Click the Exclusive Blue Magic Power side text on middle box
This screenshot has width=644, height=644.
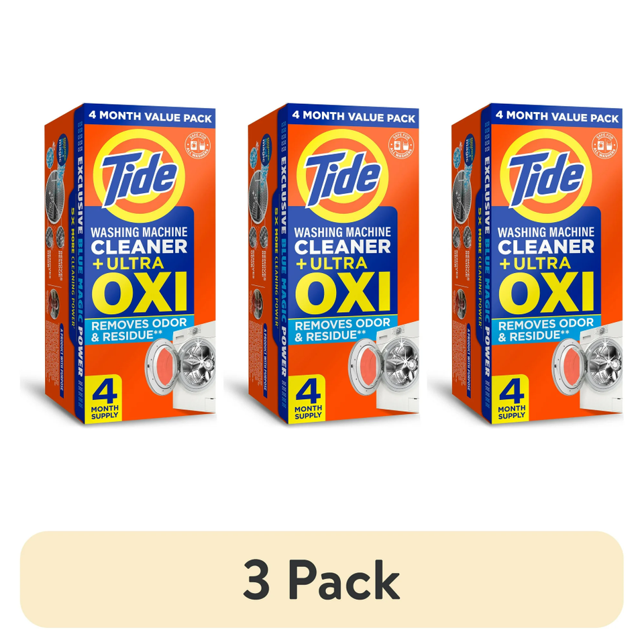(x=284, y=266)
